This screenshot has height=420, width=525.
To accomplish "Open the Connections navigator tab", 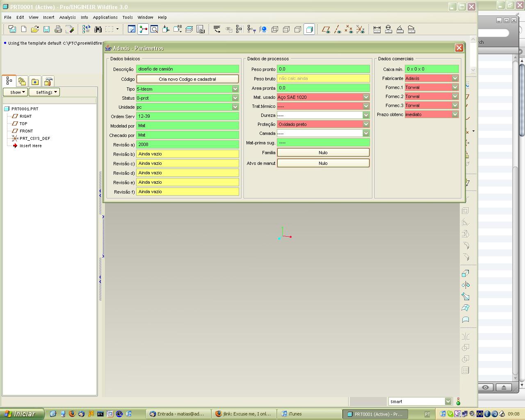I will 48,81.
